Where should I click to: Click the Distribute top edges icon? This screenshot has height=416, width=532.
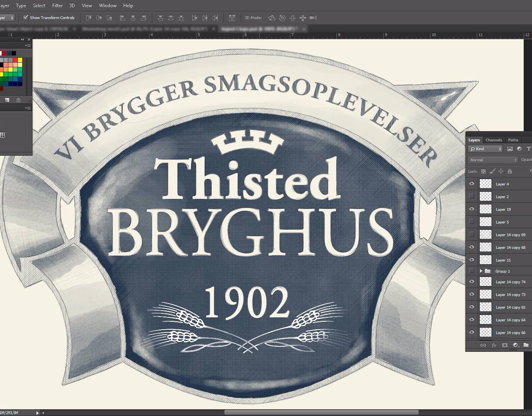[x=160, y=18]
